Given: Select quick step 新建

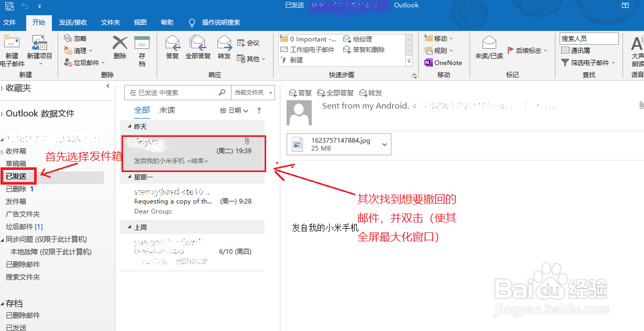Looking at the screenshot, I should pyautogui.click(x=292, y=60).
